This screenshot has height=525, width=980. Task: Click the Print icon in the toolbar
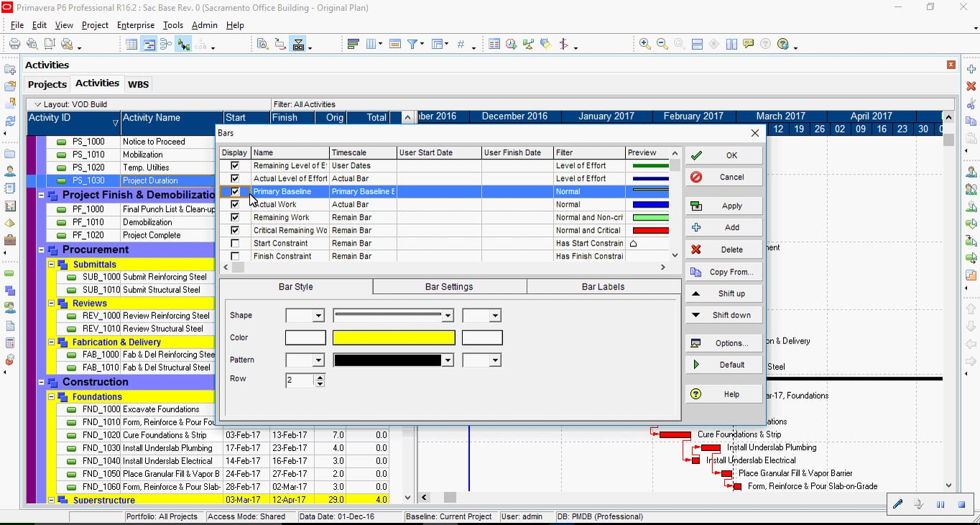click(x=14, y=44)
